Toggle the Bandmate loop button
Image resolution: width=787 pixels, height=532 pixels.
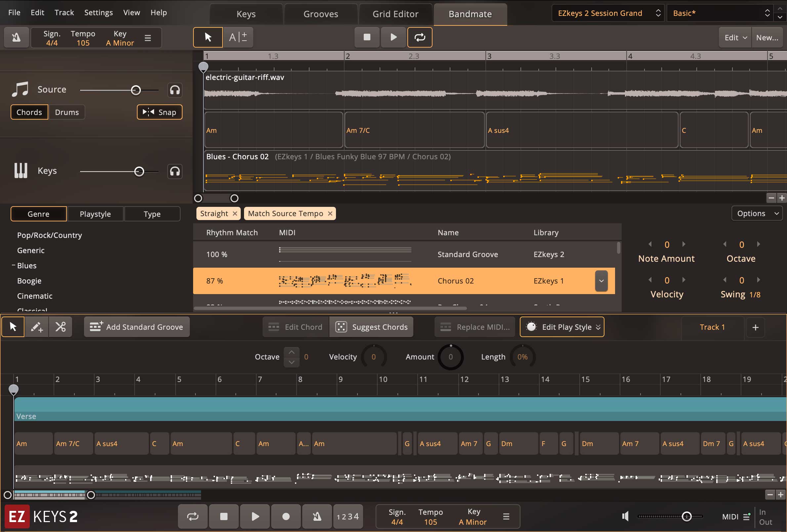[x=420, y=37]
